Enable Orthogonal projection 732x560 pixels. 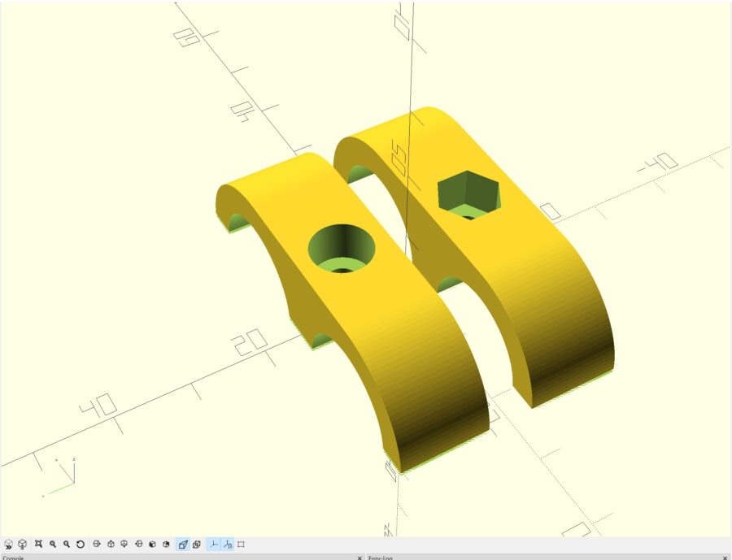click(197, 545)
